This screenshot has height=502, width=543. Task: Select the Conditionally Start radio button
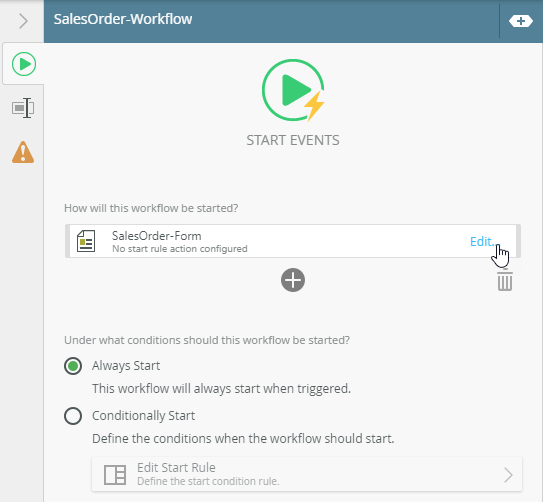point(73,416)
